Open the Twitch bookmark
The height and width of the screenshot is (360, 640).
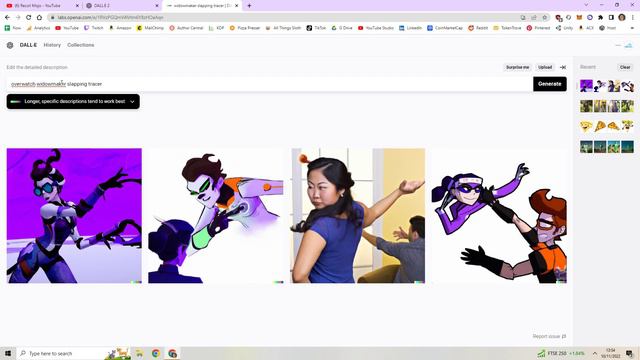(93, 28)
